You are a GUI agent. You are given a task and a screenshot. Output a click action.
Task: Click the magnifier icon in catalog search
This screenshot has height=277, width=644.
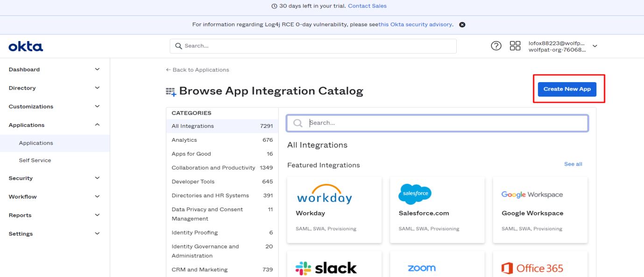click(297, 123)
